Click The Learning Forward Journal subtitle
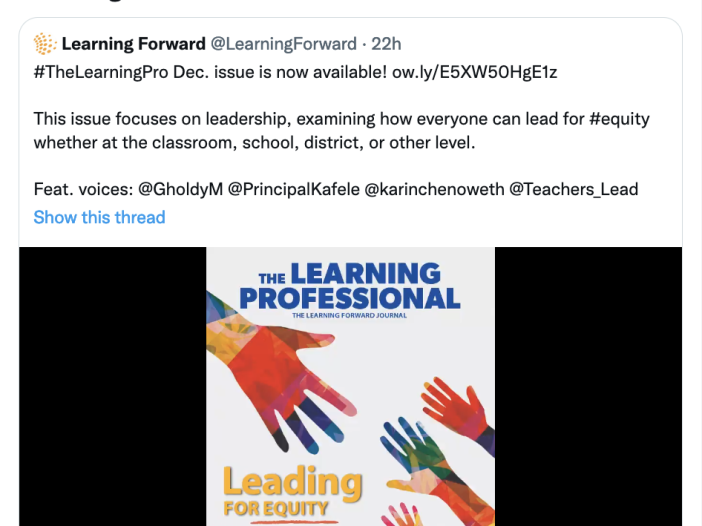 [x=349, y=316]
